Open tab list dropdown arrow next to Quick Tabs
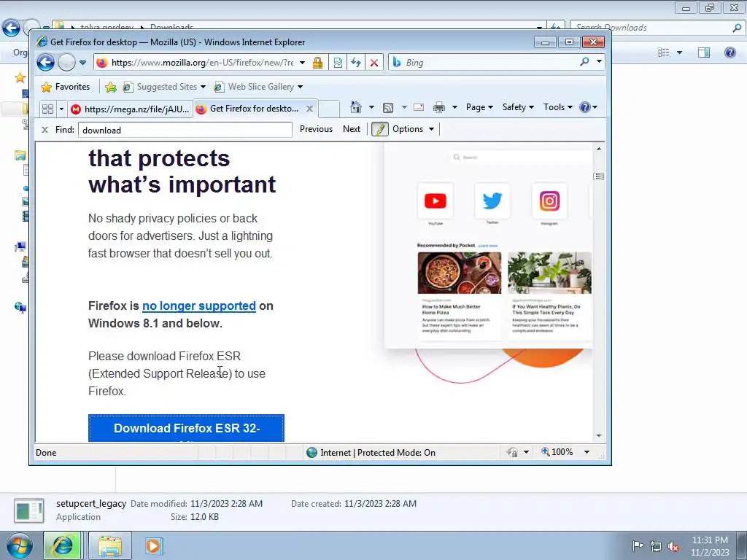 (61, 109)
